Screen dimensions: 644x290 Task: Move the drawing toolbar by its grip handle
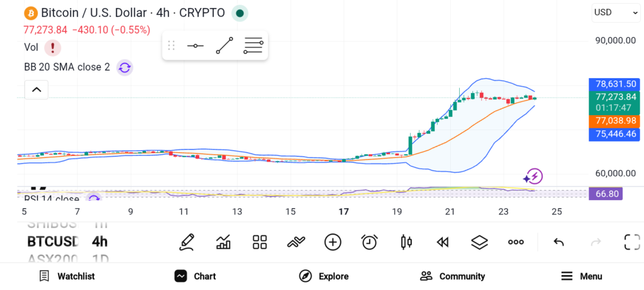coord(171,45)
